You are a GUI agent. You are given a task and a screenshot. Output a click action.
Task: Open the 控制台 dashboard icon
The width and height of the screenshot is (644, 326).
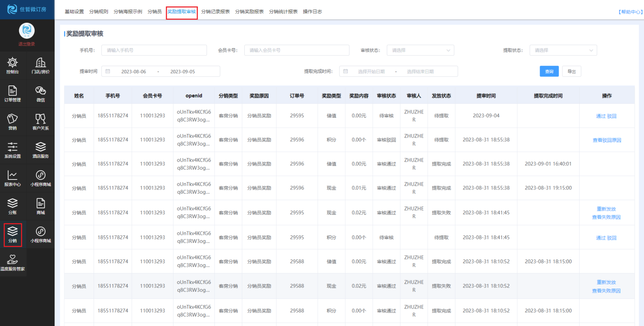click(x=13, y=66)
